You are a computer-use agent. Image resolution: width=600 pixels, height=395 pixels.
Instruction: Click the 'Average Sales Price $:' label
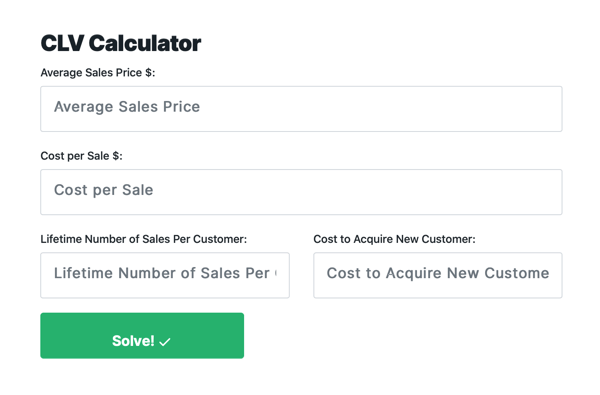click(x=98, y=72)
